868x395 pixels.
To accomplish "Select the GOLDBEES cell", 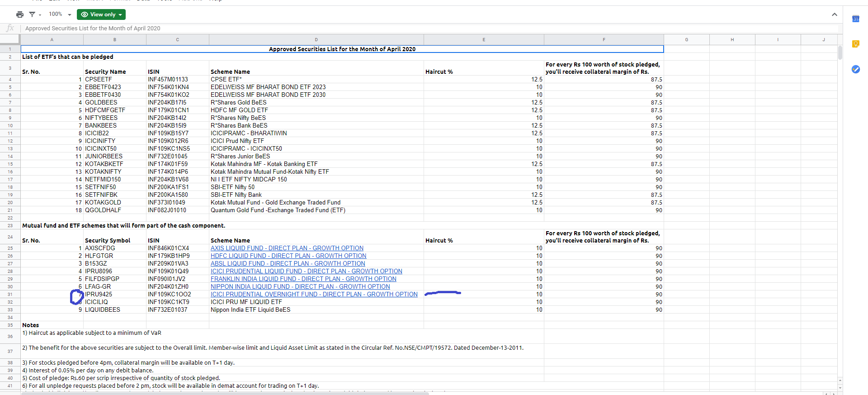I will 115,102.
